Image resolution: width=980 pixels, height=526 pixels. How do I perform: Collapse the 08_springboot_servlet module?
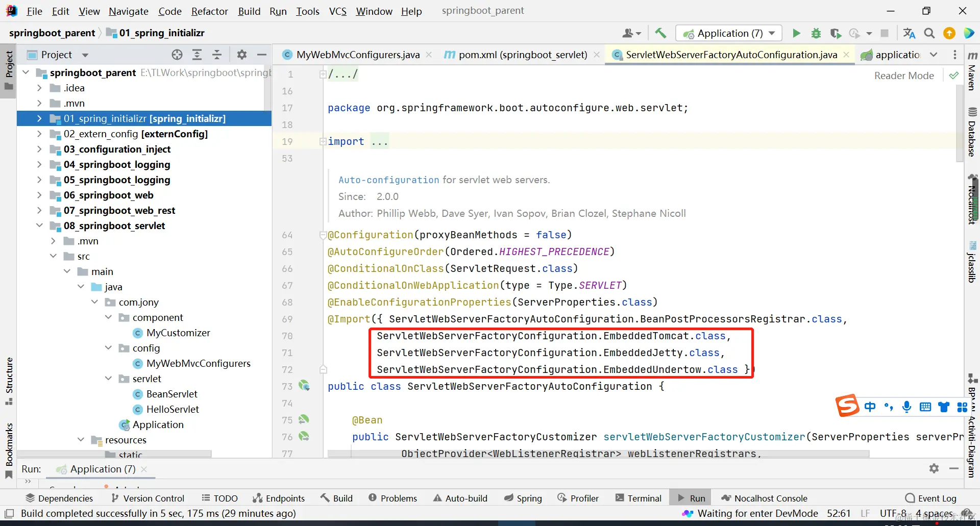[x=39, y=226]
